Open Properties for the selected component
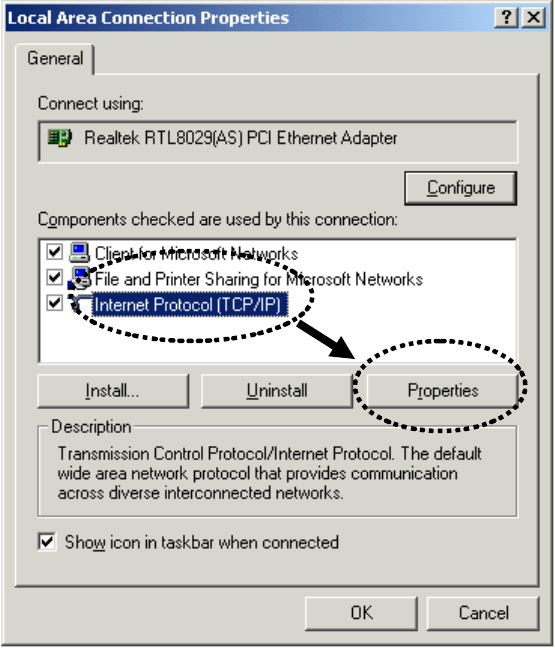This screenshot has width=555, height=648. (x=443, y=391)
